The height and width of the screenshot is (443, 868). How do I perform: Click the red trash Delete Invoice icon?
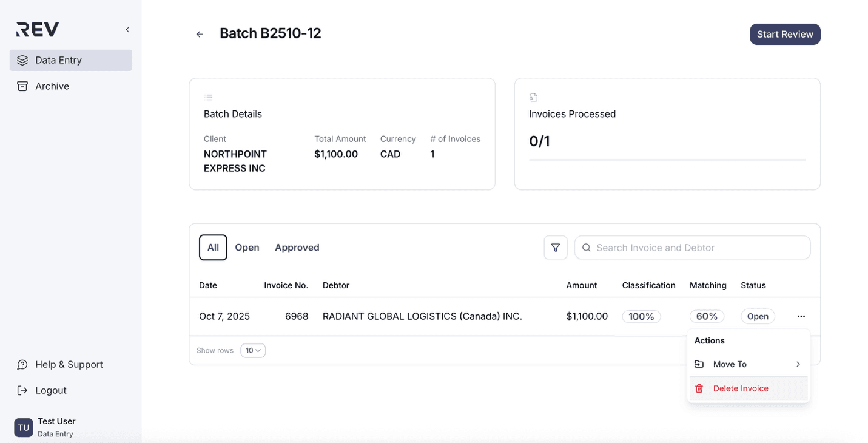(699, 388)
